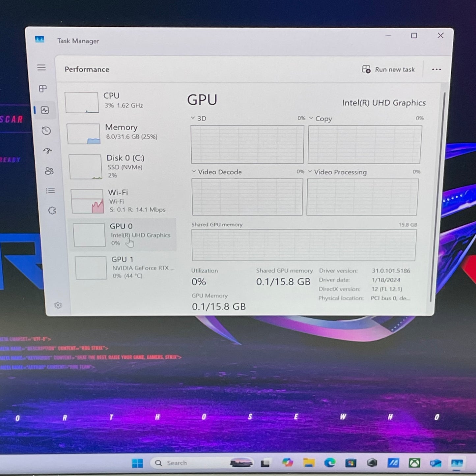Click the Memory usage graph thumbnail

(84, 133)
